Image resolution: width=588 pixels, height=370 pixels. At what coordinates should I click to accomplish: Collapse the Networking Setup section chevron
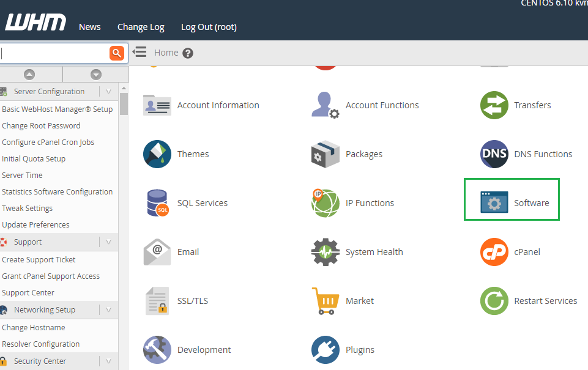(109, 310)
